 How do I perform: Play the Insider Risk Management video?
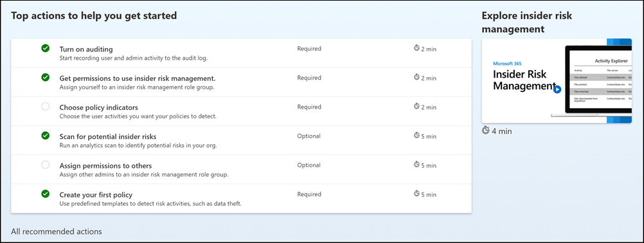click(x=557, y=89)
